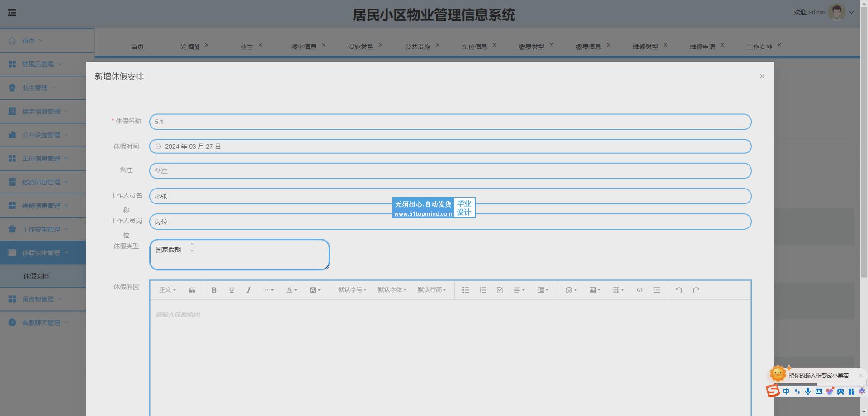
Task: Insert a code block
Action: [640, 290]
